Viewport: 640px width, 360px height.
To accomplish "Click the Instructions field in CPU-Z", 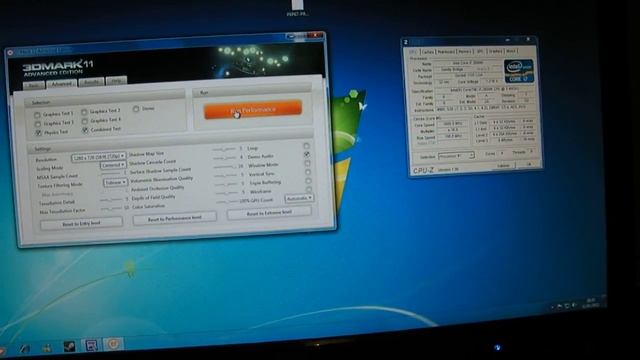I will (485, 109).
